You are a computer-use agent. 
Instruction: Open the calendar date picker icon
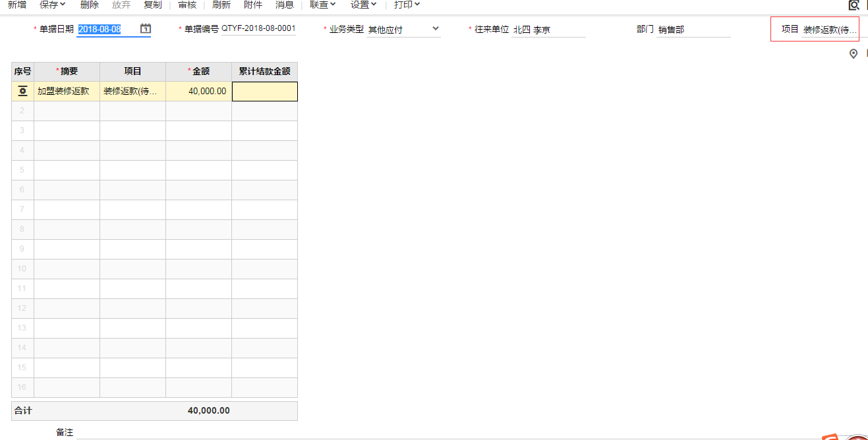146,29
